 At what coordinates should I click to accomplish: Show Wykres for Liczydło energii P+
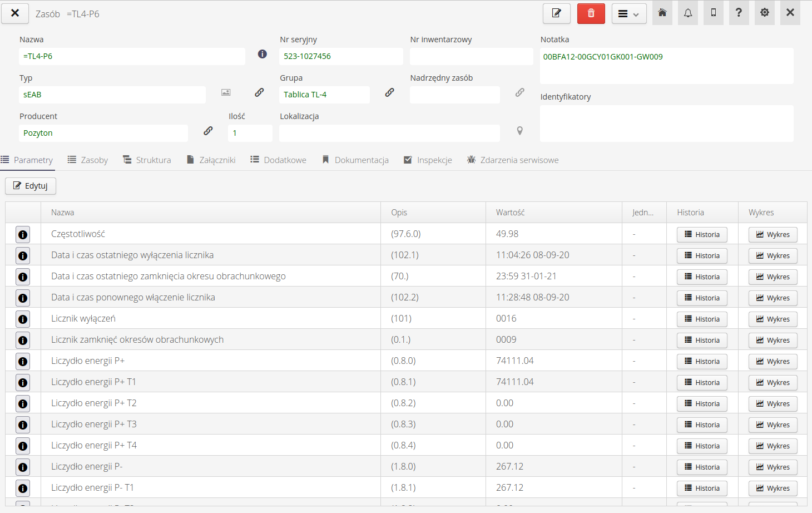(773, 362)
